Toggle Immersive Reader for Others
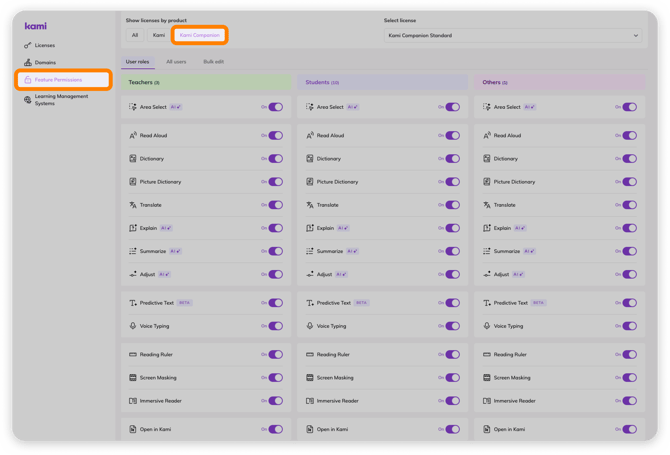 tap(629, 401)
